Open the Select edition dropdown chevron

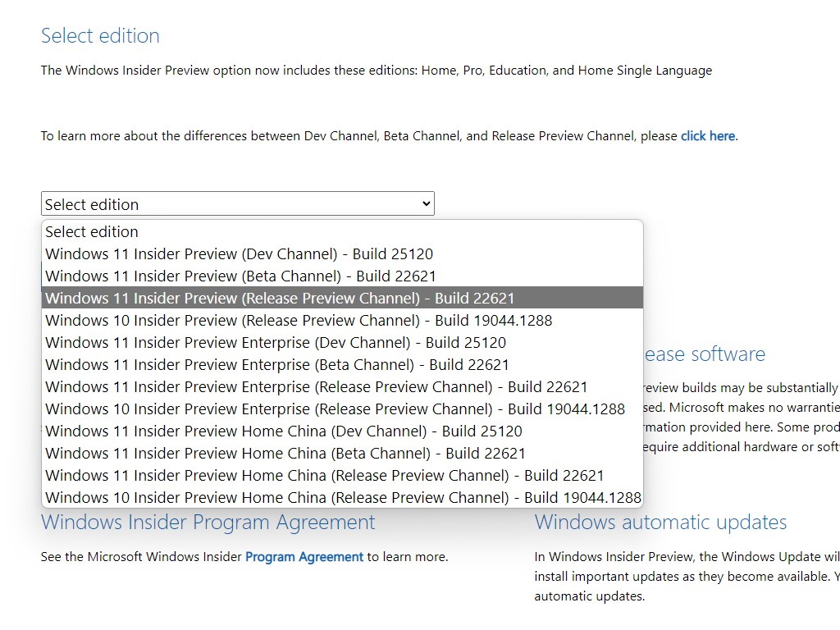tap(425, 203)
